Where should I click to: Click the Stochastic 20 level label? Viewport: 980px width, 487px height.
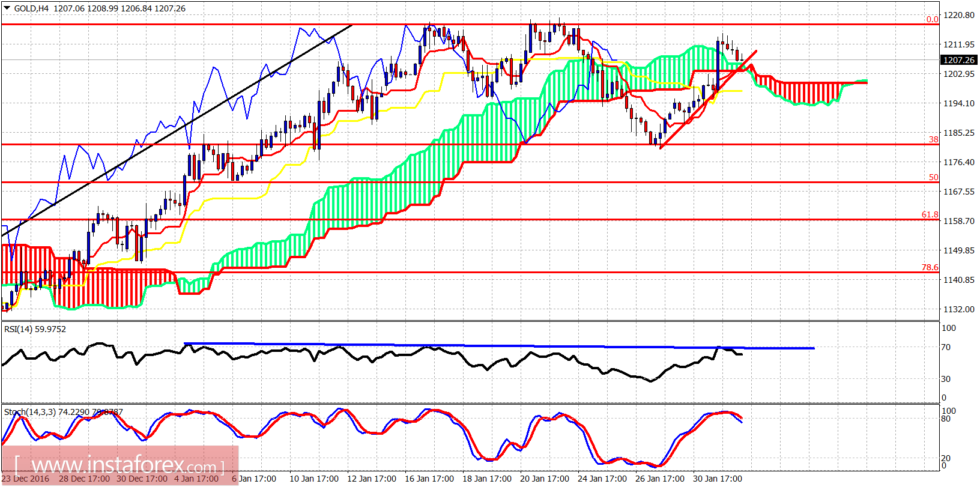tap(946, 458)
